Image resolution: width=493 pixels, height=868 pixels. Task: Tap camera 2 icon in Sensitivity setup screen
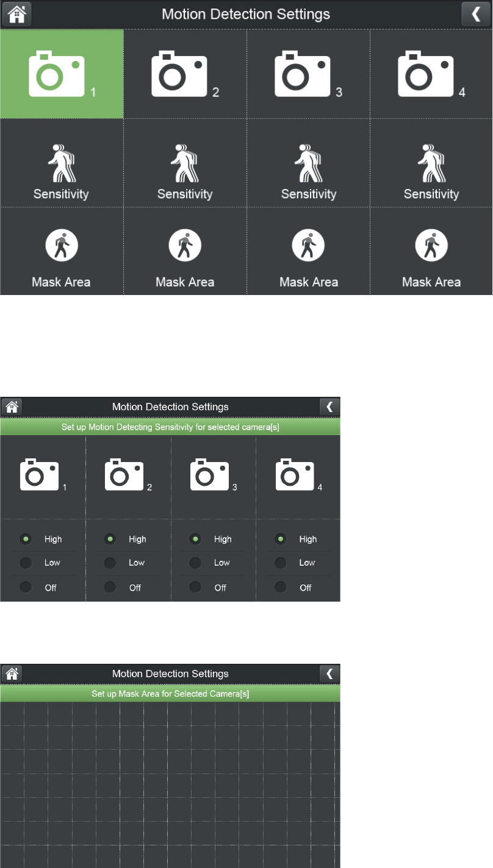pos(125,475)
